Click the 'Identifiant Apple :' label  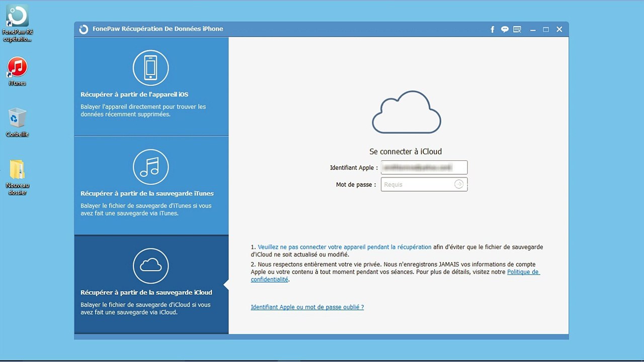pos(354,167)
